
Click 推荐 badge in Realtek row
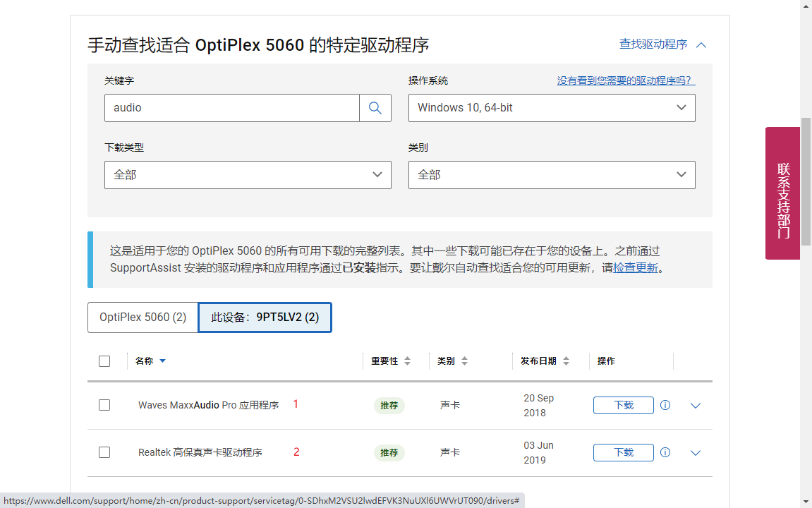(389, 452)
